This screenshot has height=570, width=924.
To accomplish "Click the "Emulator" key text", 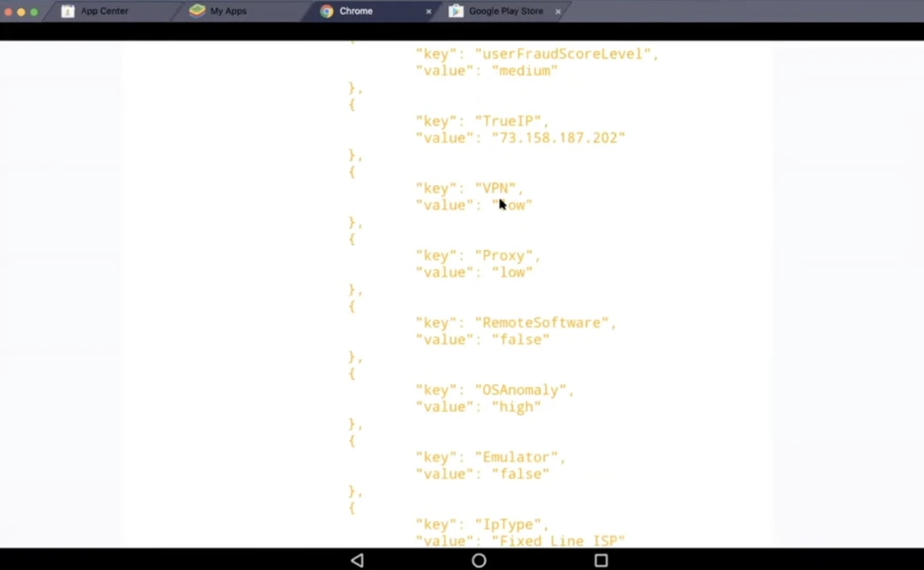I will [516, 457].
